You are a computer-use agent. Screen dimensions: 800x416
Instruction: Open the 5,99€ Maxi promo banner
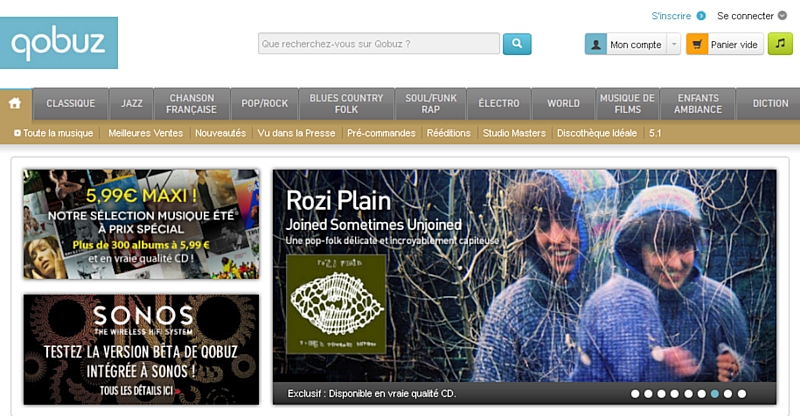coord(141,224)
